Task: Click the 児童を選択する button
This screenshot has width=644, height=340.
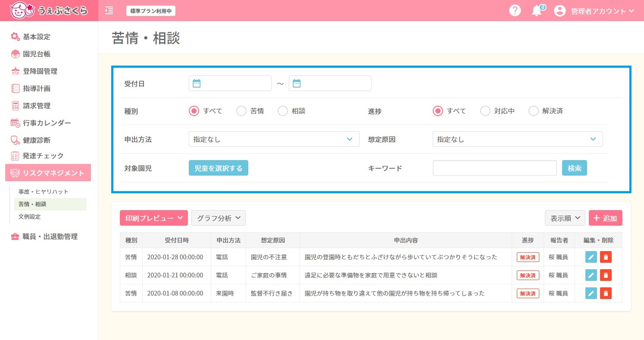Action: [219, 168]
